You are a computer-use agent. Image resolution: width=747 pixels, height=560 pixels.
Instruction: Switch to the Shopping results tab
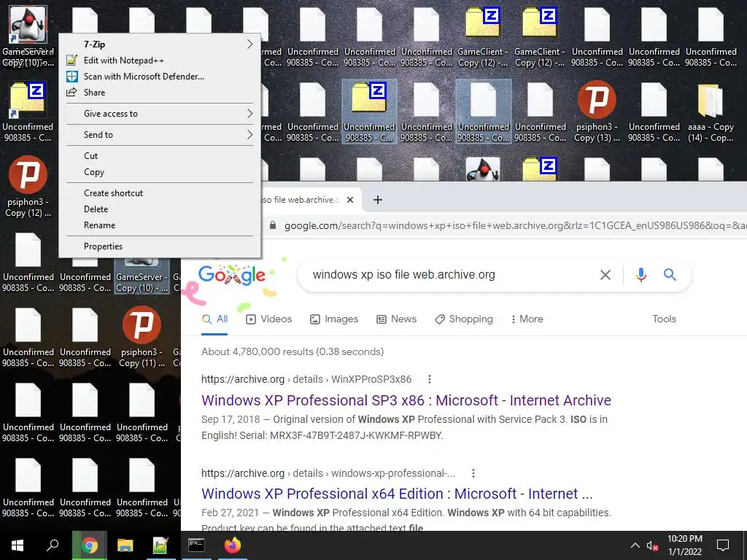(463, 319)
